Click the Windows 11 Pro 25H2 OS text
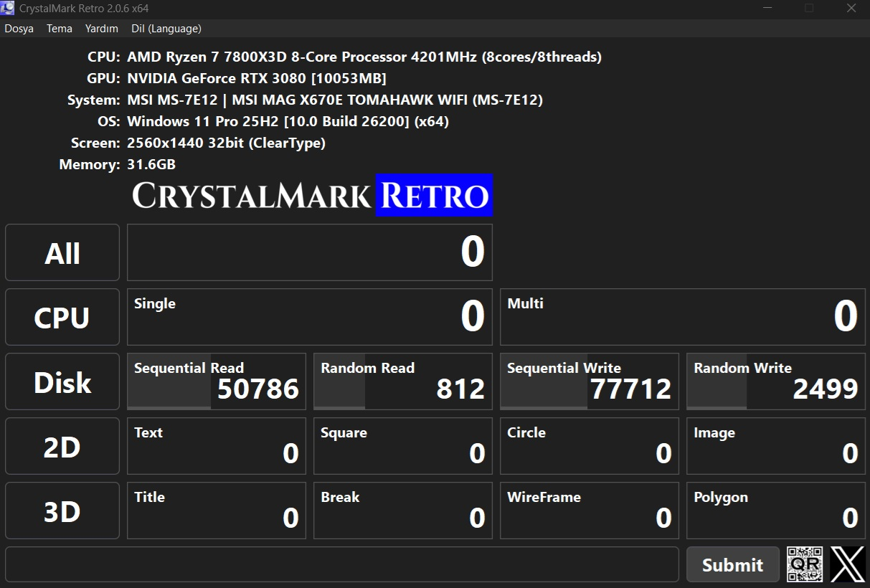The height and width of the screenshot is (588, 870). tap(288, 121)
